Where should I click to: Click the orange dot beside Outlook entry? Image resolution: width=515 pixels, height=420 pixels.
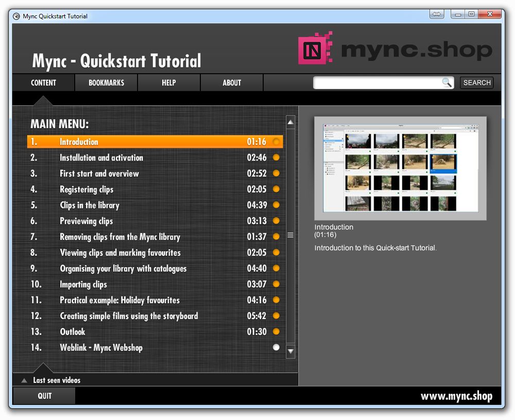pos(276,331)
